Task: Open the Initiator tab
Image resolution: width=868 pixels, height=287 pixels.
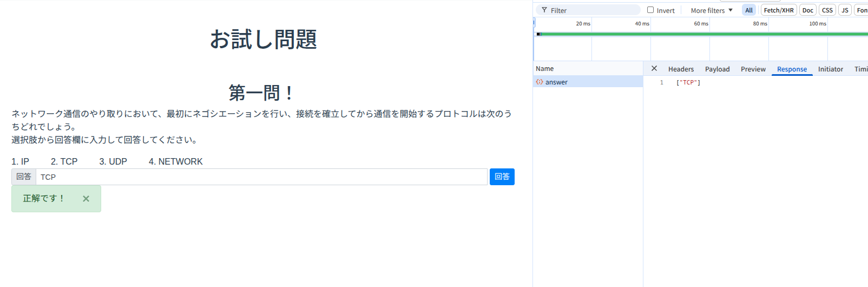Action: click(830, 69)
